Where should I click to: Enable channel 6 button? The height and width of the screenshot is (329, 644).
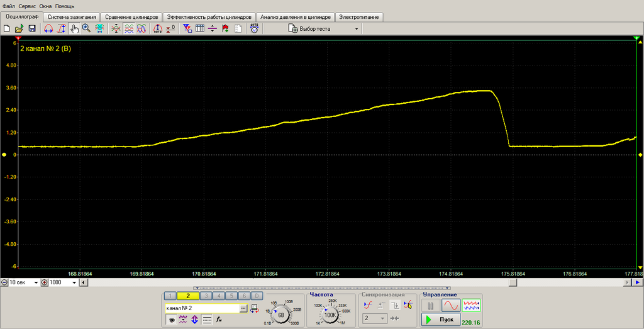pos(245,296)
